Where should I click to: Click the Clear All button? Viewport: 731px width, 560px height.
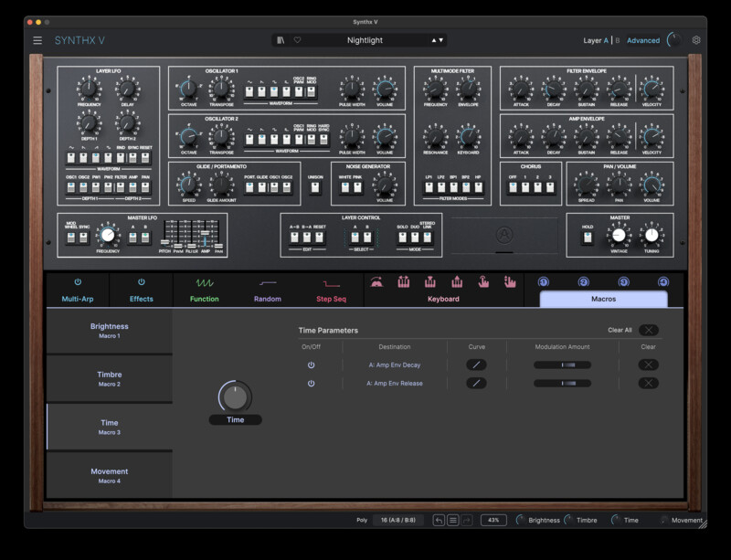coord(648,330)
